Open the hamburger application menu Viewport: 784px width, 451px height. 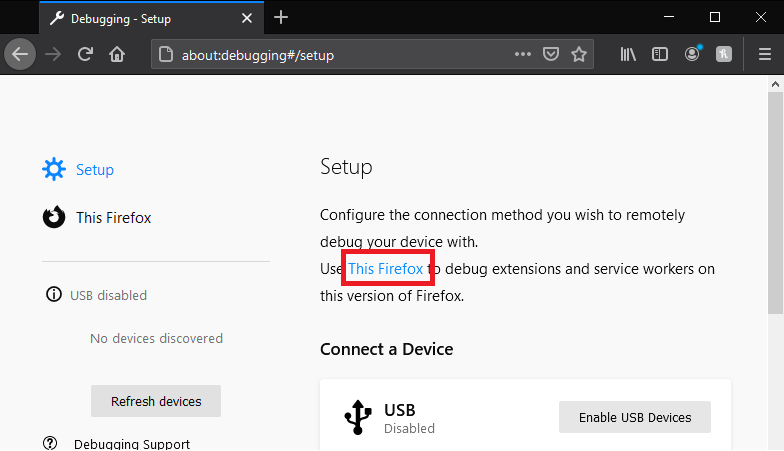coord(765,54)
